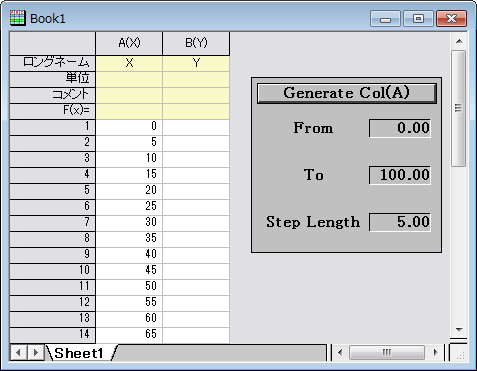
Task: Click the empty B(Y) cell in row 5
Action: (x=196, y=191)
